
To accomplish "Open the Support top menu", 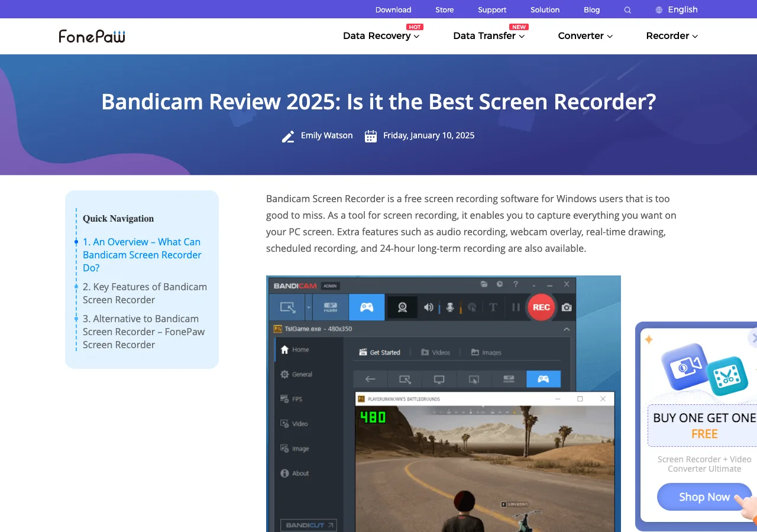I will [x=492, y=10].
